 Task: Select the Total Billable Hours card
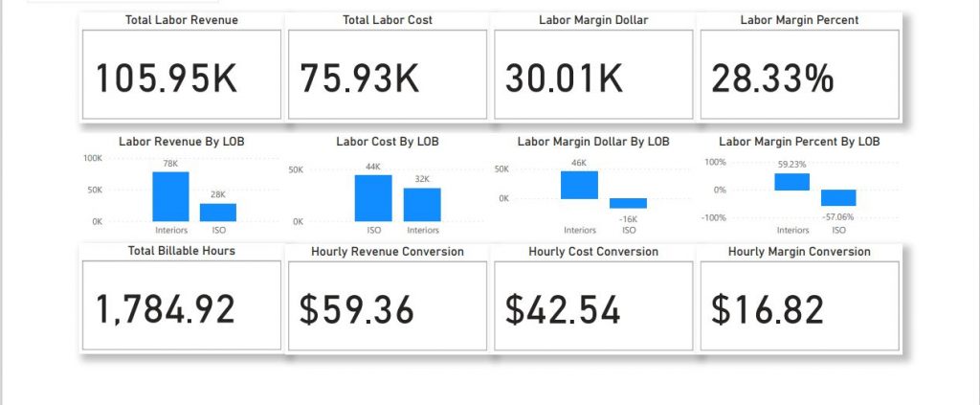point(166,309)
